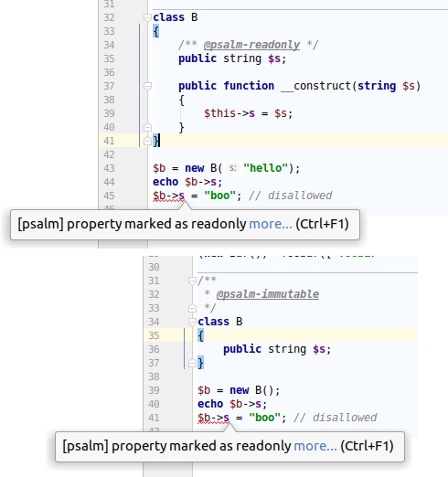Click '$b = new B();' on line 39
448x477 pixels.
point(239,390)
